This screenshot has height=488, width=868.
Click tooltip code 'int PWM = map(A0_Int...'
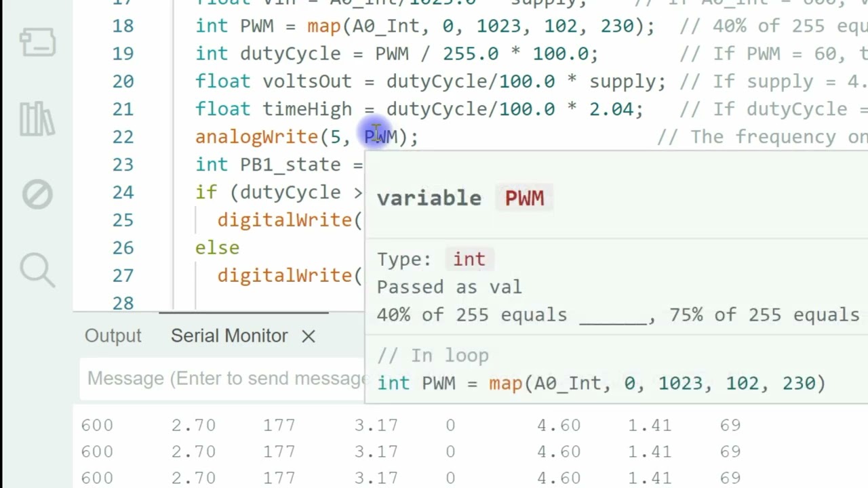click(601, 383)
